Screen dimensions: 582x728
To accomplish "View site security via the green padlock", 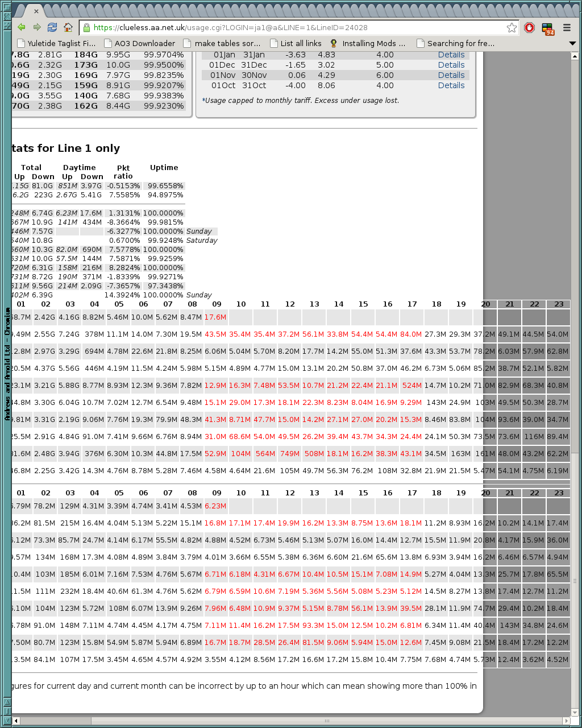I will (x=86, y=27).
